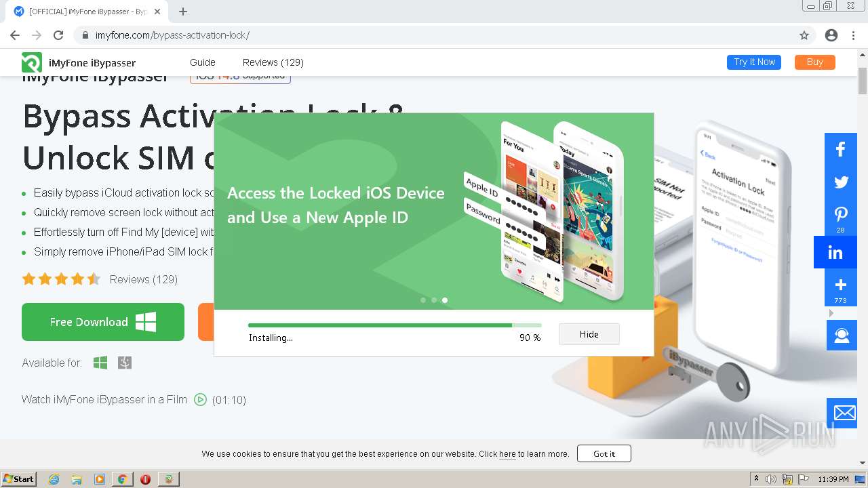Accept cookies with Got it

pyautogui.click(x=604, y=453)
